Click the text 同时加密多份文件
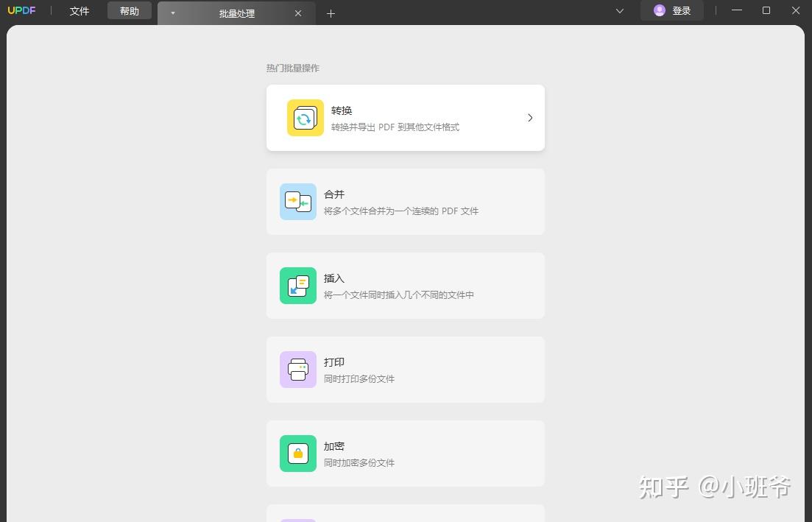Image resolution: width=812 pixels, height=522 pixels. click(359, 463)
